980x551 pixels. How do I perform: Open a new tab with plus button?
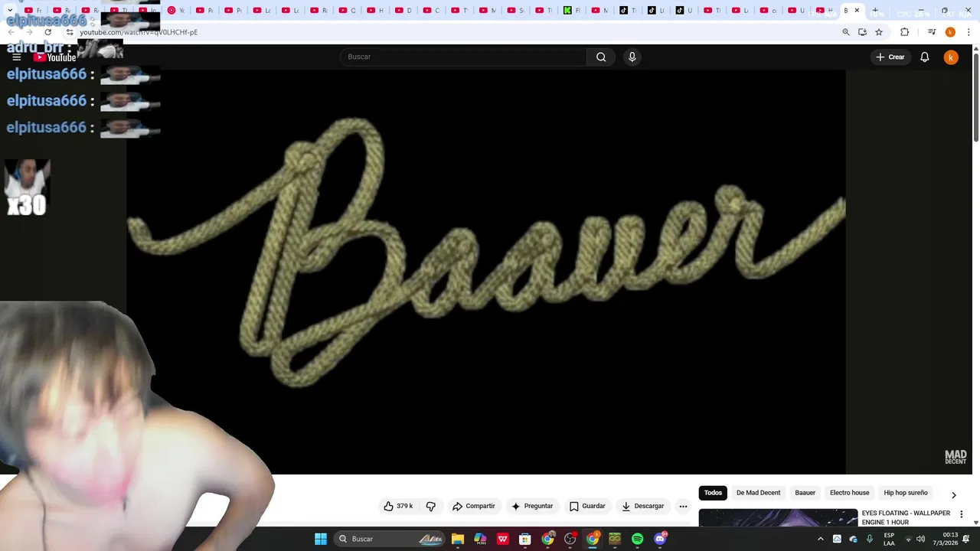(875, 11)
